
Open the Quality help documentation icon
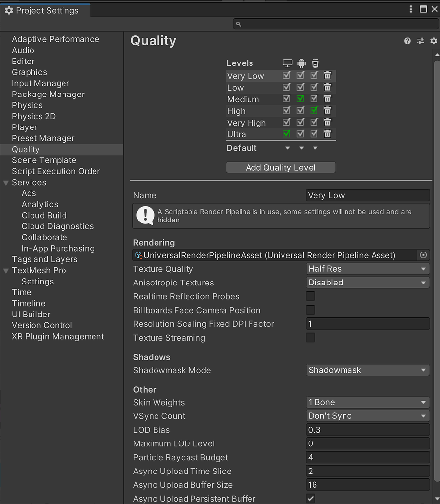[x=407, y=41]
